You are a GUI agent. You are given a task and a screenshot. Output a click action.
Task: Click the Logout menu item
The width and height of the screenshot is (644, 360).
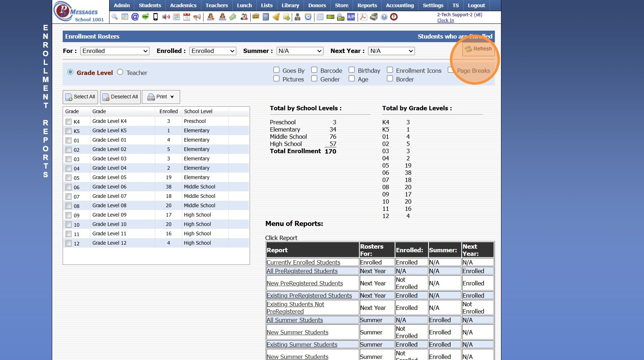pyautogui.click(x=476, y=5)
